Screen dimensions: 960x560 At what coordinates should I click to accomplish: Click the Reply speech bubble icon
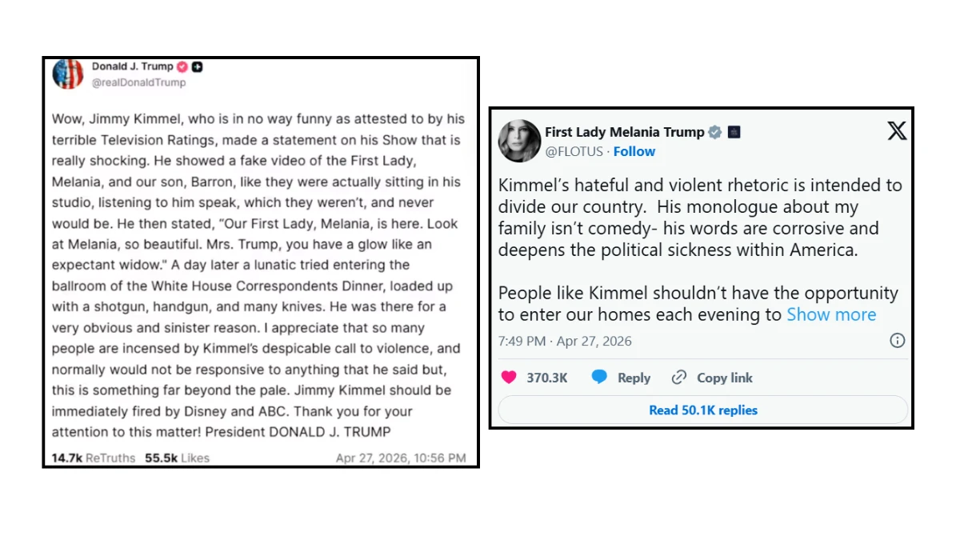point(599,378)
